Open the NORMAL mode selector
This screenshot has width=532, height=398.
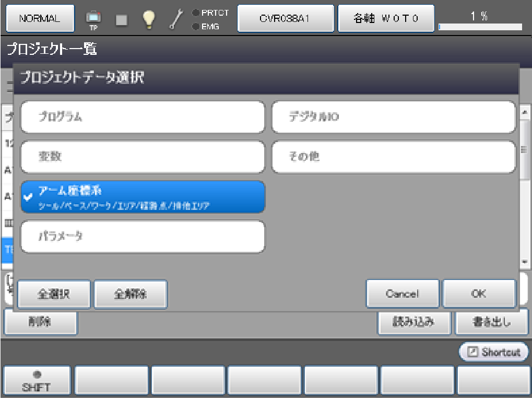(x=40, y=19)
